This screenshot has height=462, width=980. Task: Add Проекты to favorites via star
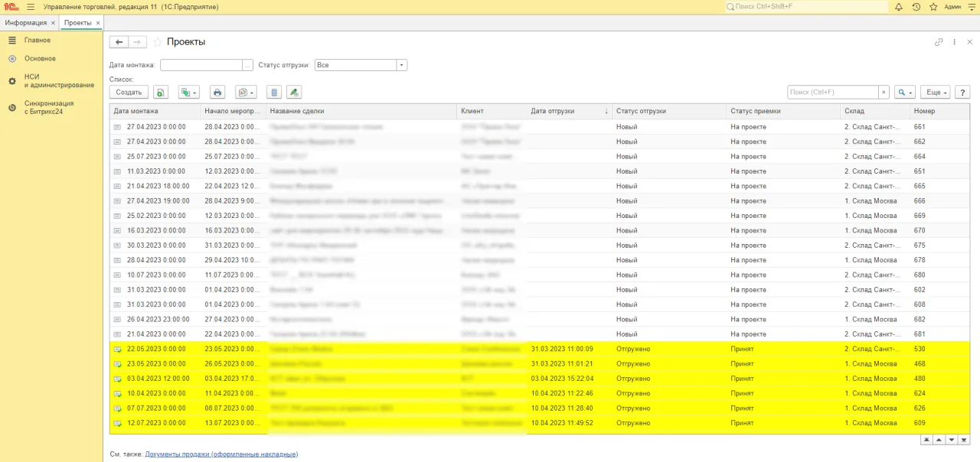158,42
